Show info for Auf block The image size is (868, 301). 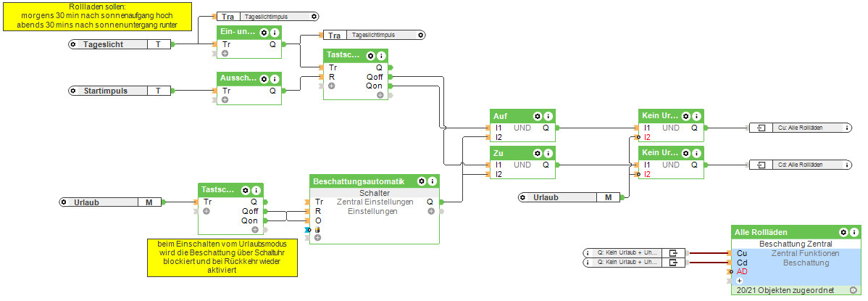point(547,116)
